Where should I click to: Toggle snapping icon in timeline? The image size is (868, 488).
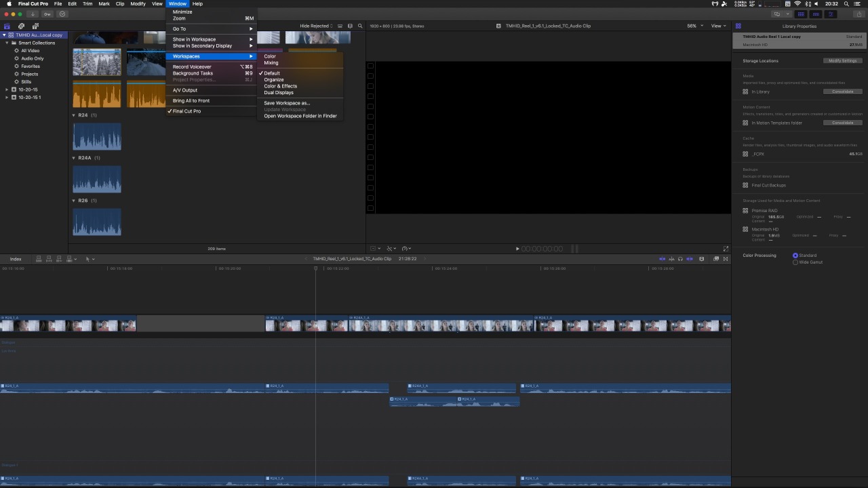click(690, 259)
